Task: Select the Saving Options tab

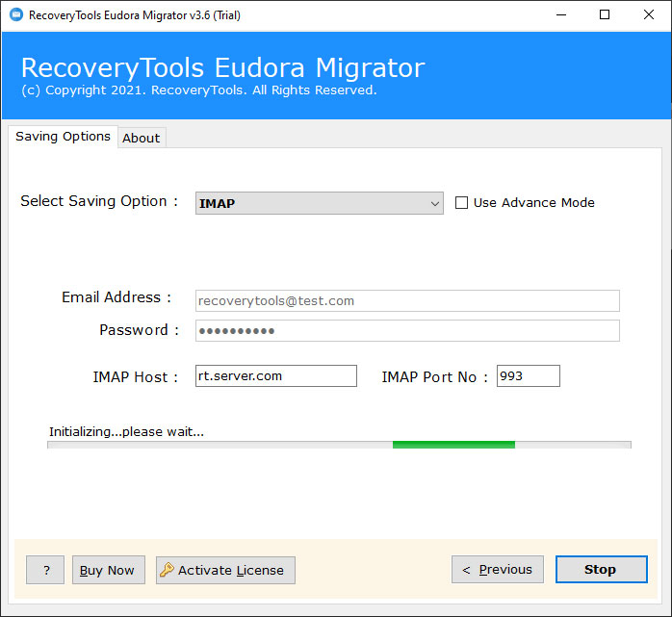Action: tap(63, 137)
